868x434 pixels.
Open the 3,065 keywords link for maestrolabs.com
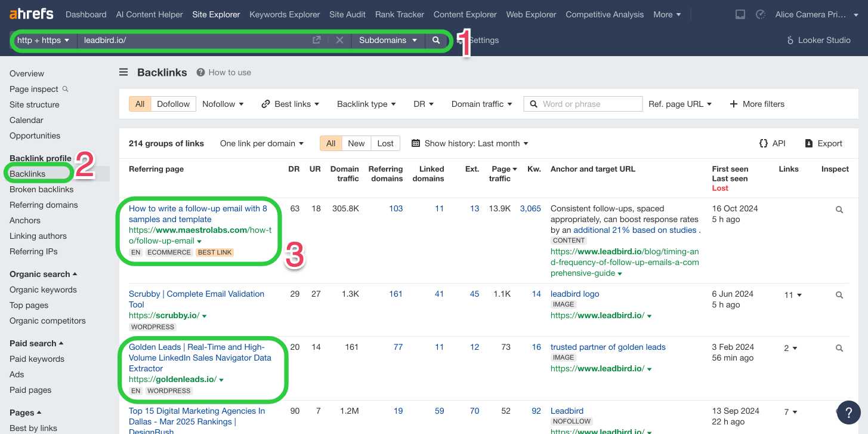pos(530,208)
